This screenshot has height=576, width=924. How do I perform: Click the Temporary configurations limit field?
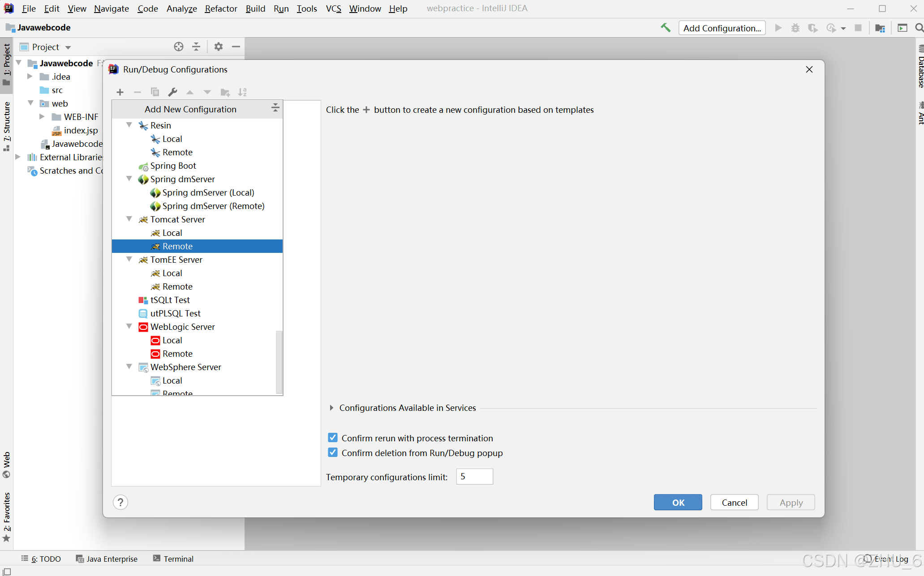(x=474, y=477)
